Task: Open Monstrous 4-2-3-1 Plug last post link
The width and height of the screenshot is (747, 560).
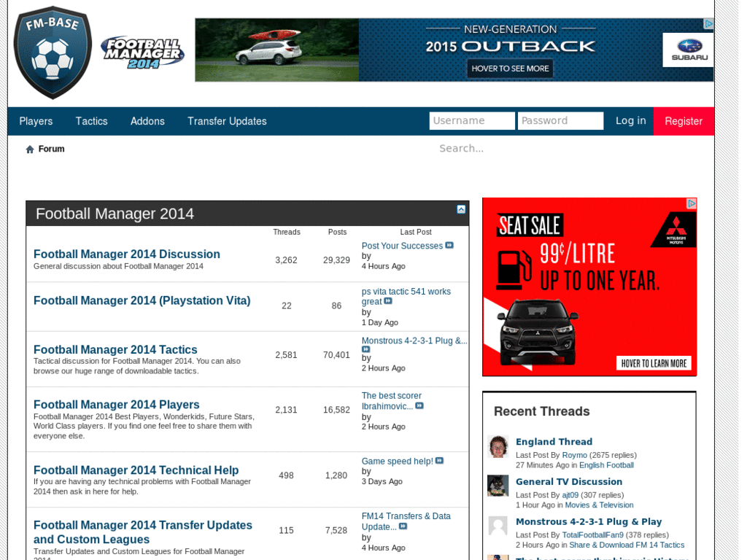Action: 414,341
